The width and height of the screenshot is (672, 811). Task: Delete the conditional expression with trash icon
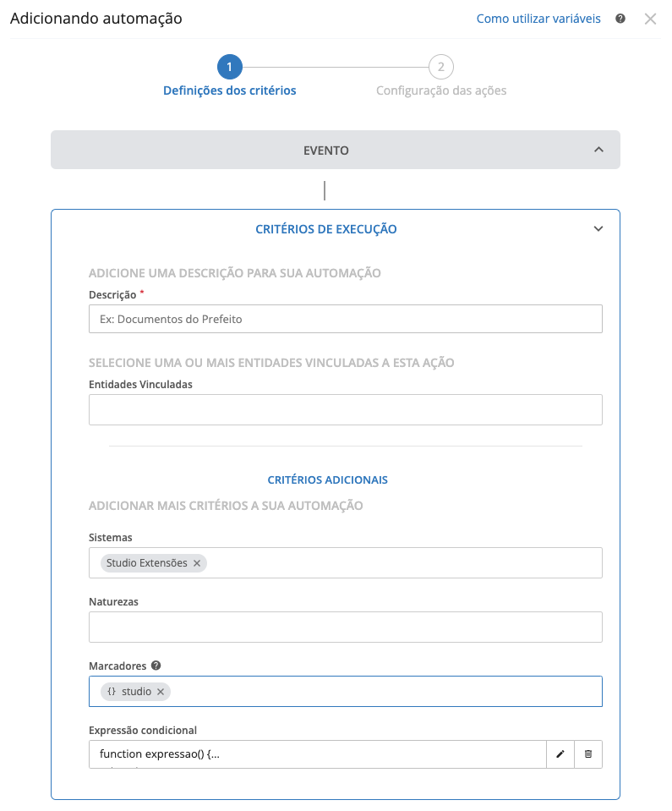pos(588,754)
